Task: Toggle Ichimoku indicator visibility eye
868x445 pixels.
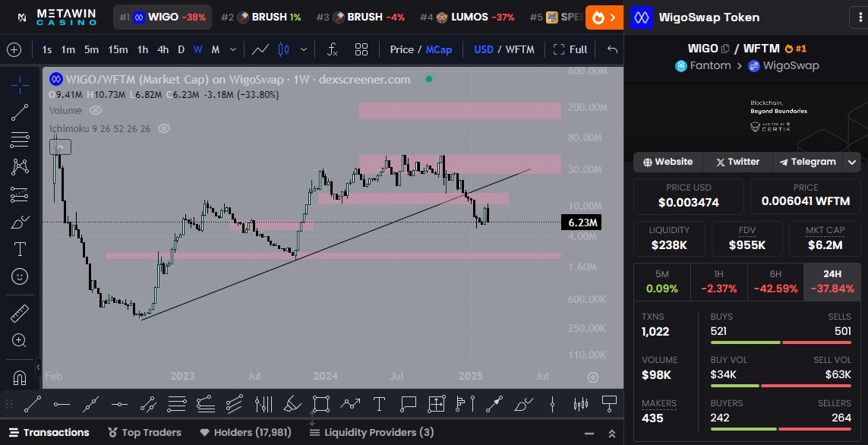Action: click(164, 128)
